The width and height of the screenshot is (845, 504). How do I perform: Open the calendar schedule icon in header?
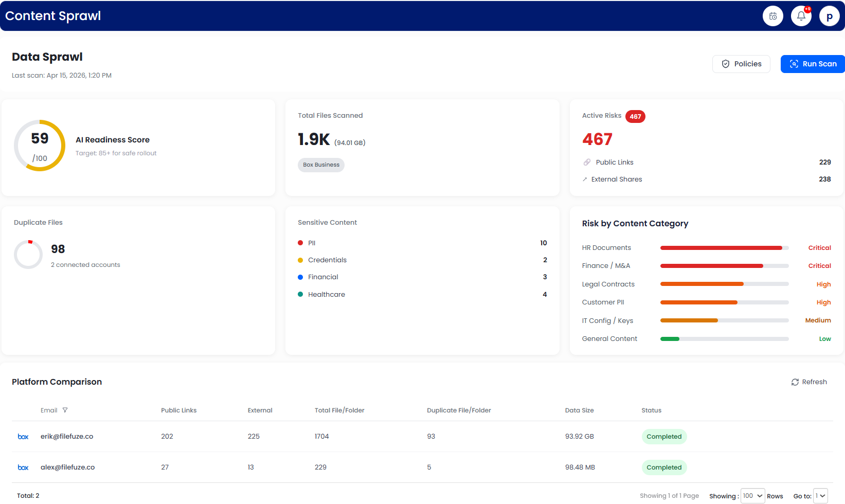772,16
